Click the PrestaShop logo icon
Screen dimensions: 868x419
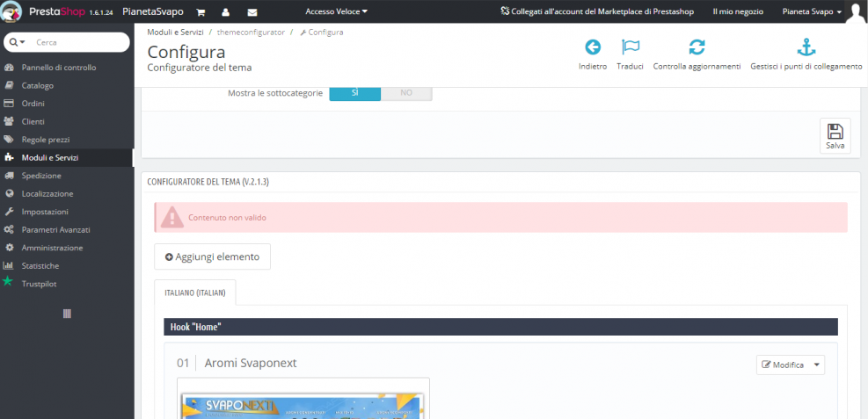(12, 11)
